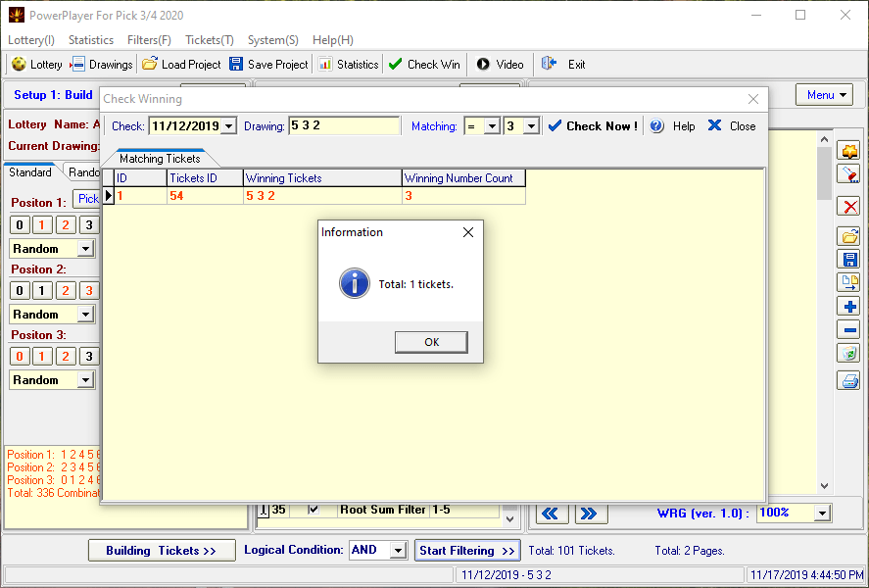Image resolution: width=869 pixels, height=588 pixels.
Task: Click the Check Now! button
Action: [592, 125]
